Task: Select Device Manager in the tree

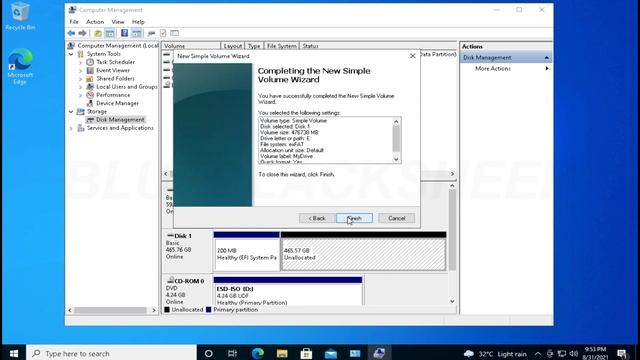Action: pyautogui.click(x=118, y=103)
